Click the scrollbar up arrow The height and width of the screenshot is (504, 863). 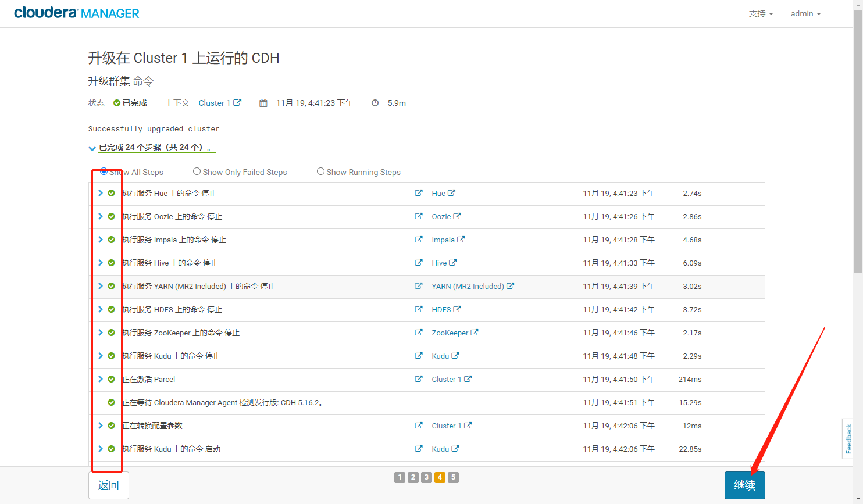coord(858,5)
